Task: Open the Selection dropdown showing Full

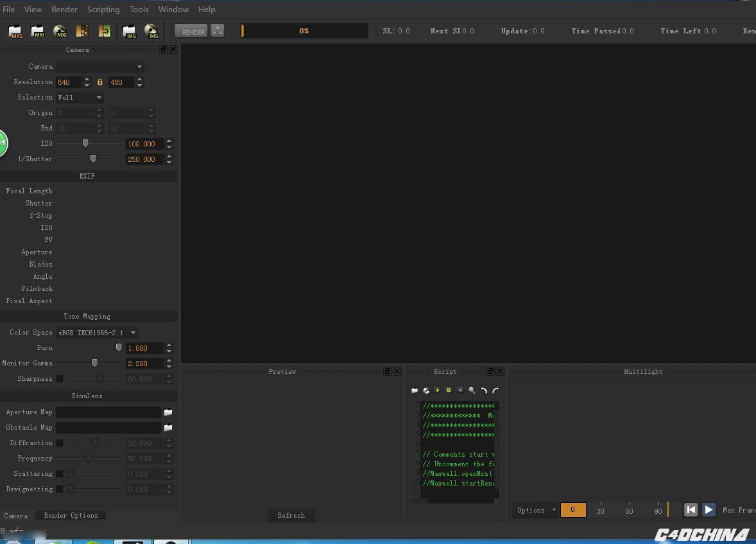Action: (80, 98)
